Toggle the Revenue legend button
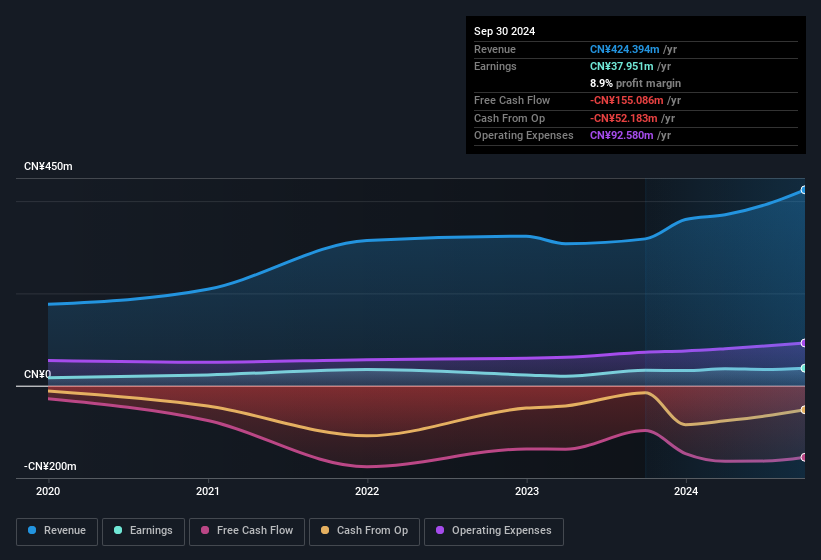This screenshot has height=560, width=821. [x=57, y=531]
